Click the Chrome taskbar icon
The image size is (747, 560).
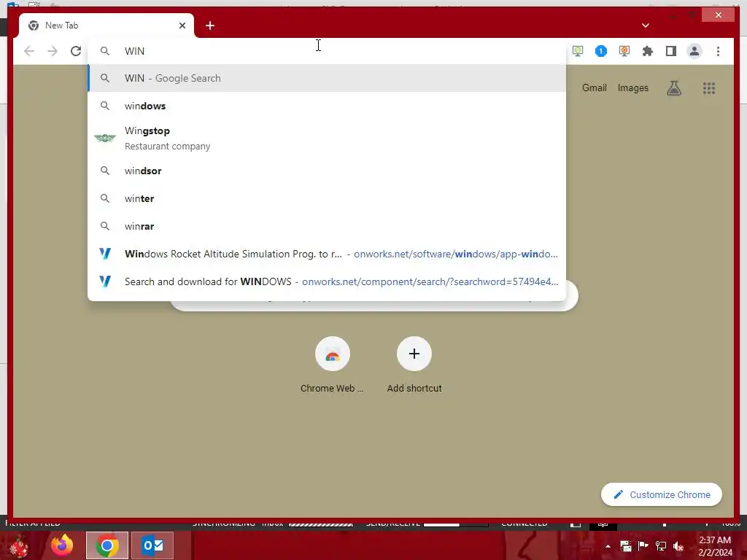click(x=107, y=545)
